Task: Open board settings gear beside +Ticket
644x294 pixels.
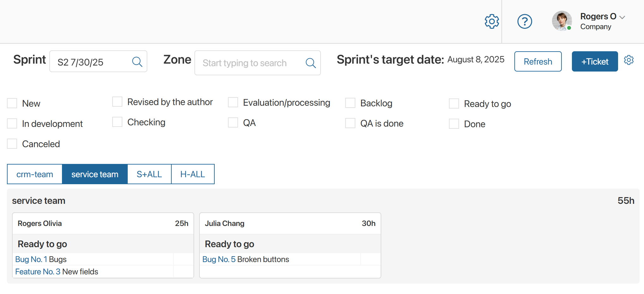Action: point(629,60)
